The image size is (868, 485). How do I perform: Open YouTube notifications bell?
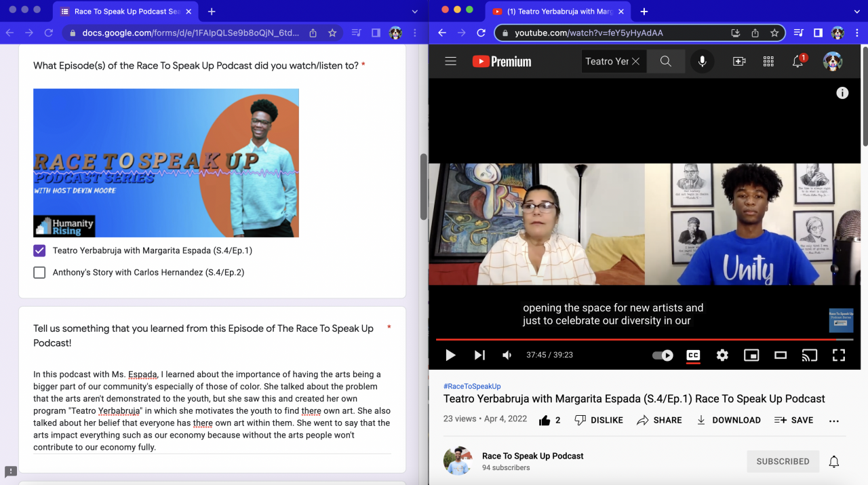(798, 62)
